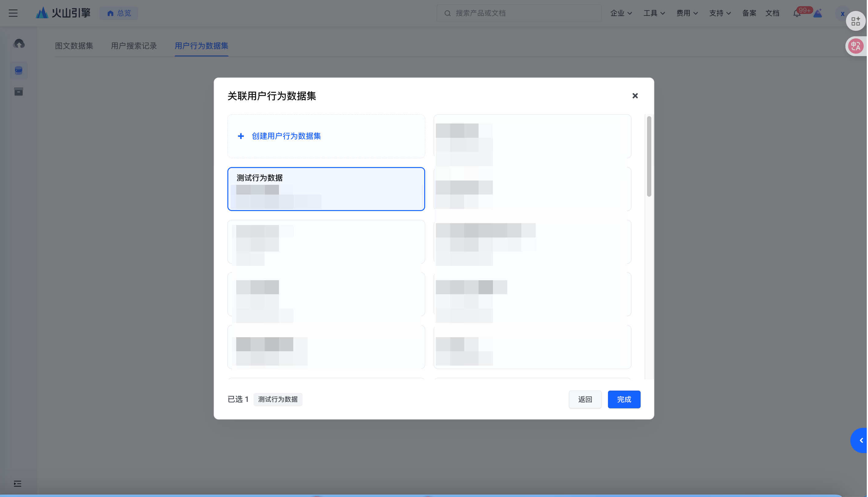Open the archive box icon in sidebar
This screenshot has width=868, height=497.
[x=18, y=91]
